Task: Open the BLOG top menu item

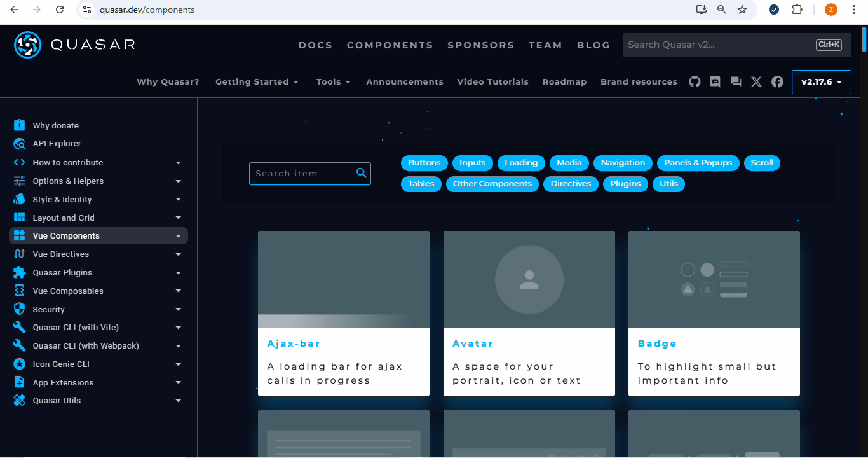Action: pyautogui.click(x=593, y=45)
